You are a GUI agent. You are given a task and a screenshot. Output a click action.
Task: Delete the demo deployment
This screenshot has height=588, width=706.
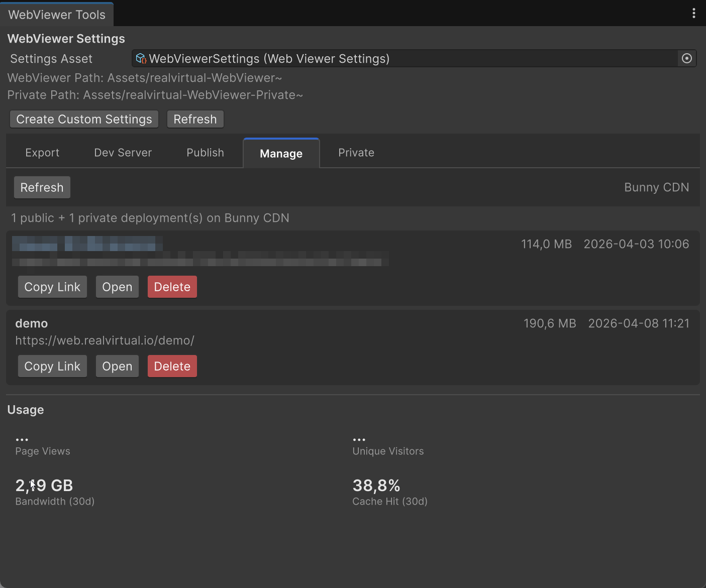(172, 366)
